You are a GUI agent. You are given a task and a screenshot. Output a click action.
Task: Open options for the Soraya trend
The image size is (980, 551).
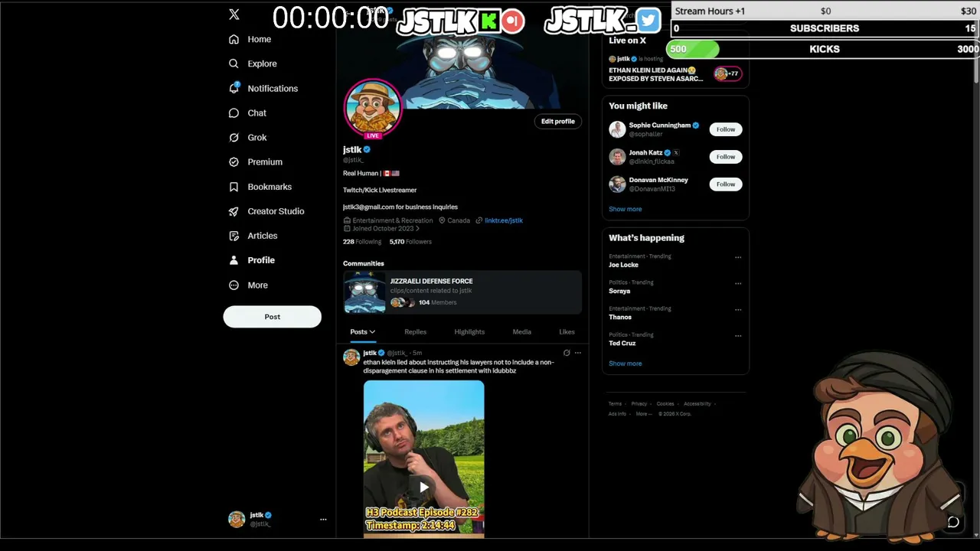click(x=738, y=283)
